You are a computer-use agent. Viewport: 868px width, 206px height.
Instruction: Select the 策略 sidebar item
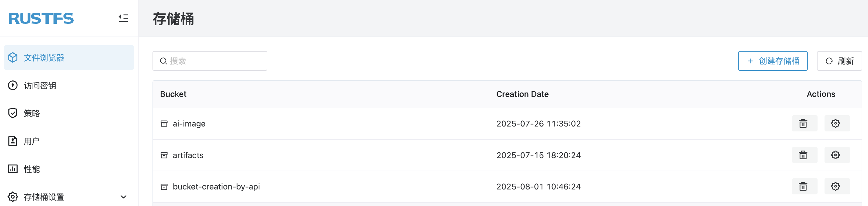tap(32, 113)
